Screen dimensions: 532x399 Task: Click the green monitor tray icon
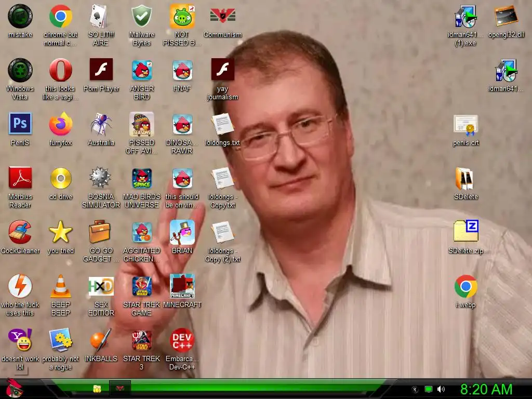tap(429, 390)
